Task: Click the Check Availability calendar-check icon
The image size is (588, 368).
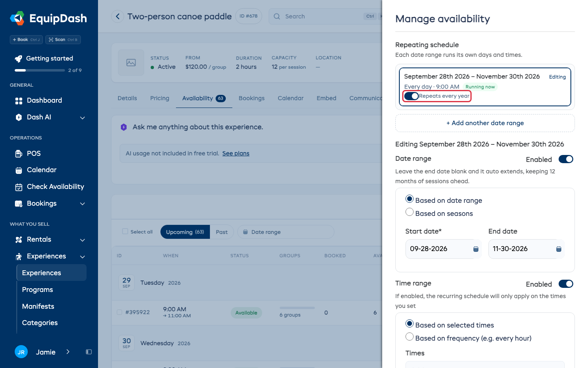Action: tap(19, 187)
